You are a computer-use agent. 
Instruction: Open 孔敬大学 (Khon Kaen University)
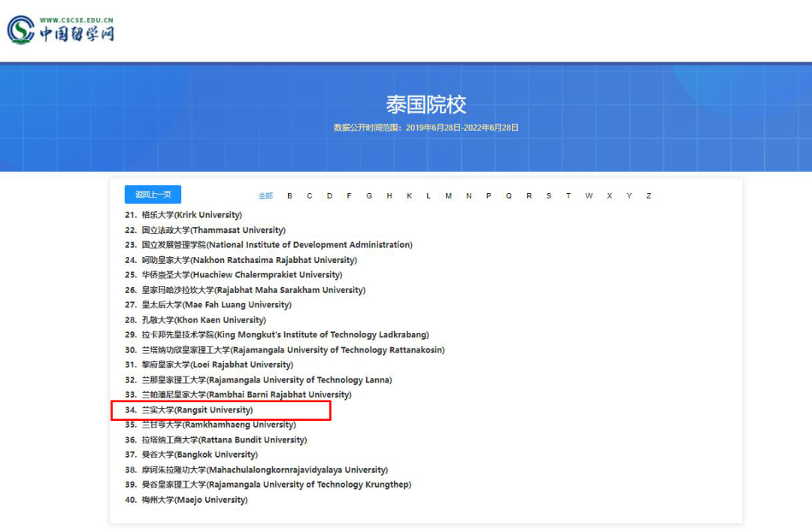(x=195, y=320)
